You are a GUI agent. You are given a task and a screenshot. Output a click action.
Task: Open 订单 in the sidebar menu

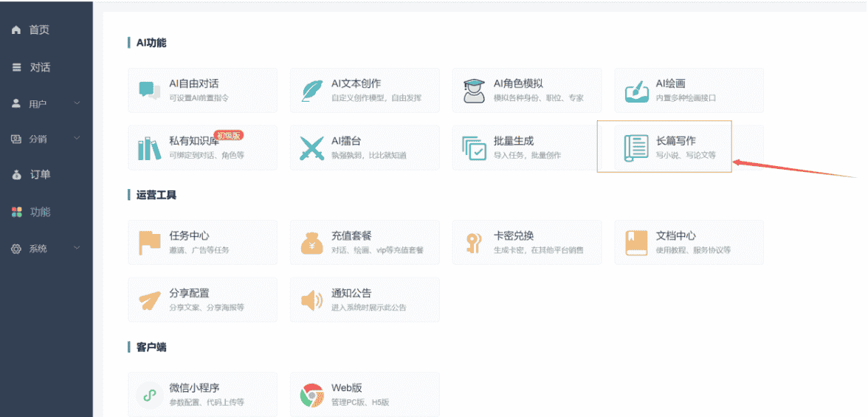40,175
